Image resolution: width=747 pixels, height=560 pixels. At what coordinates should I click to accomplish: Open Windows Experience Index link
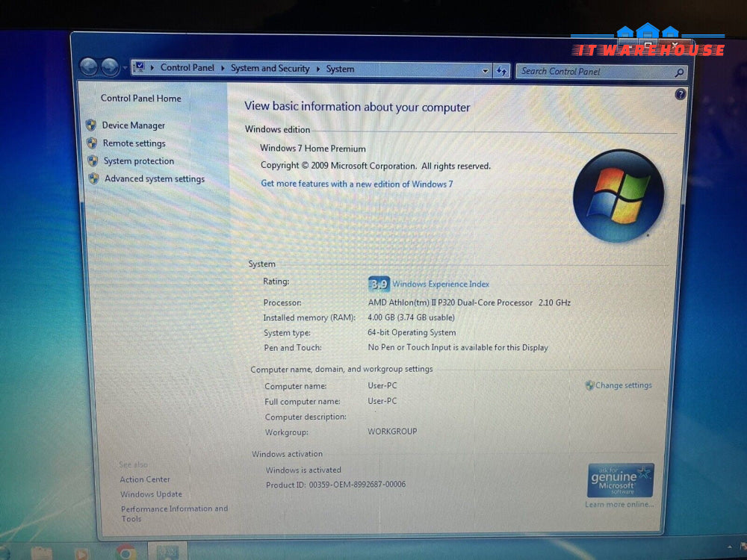pos(441,284)
